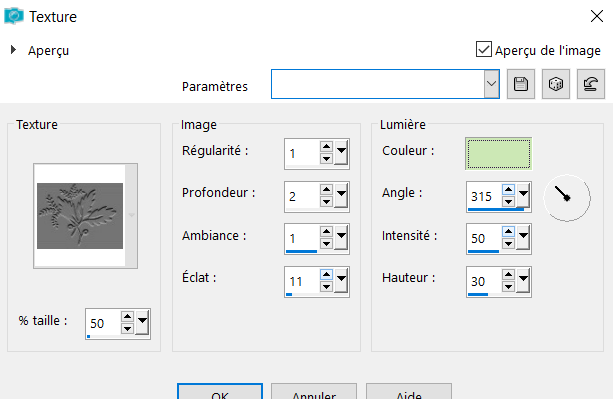613x399 pixels.
Task: Save the current preset with disk icon
Action: pos(520,84)
